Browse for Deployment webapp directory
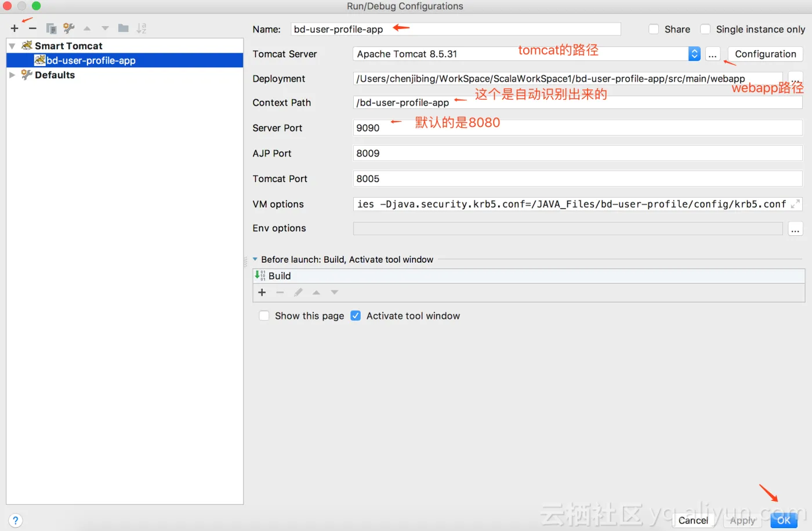The height and width of the screenshot is (531, 812). pyautogui.click(x=795, y=78)
